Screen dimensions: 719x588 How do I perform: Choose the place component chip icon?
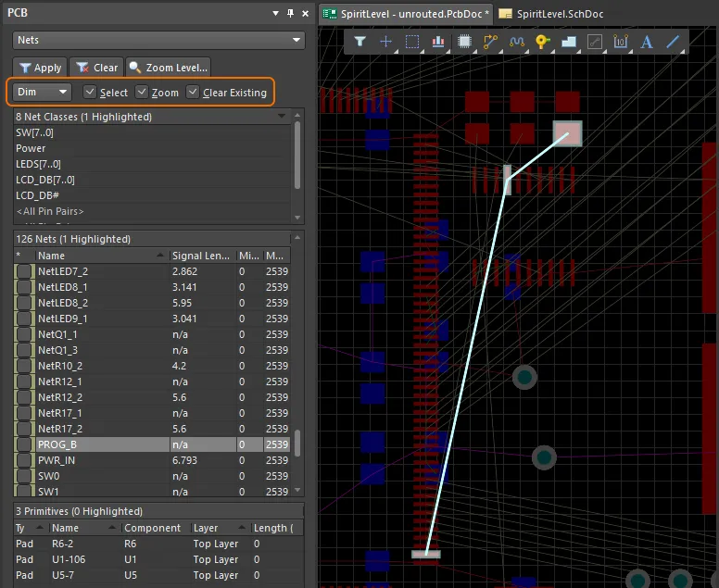[x=464, y=42]
